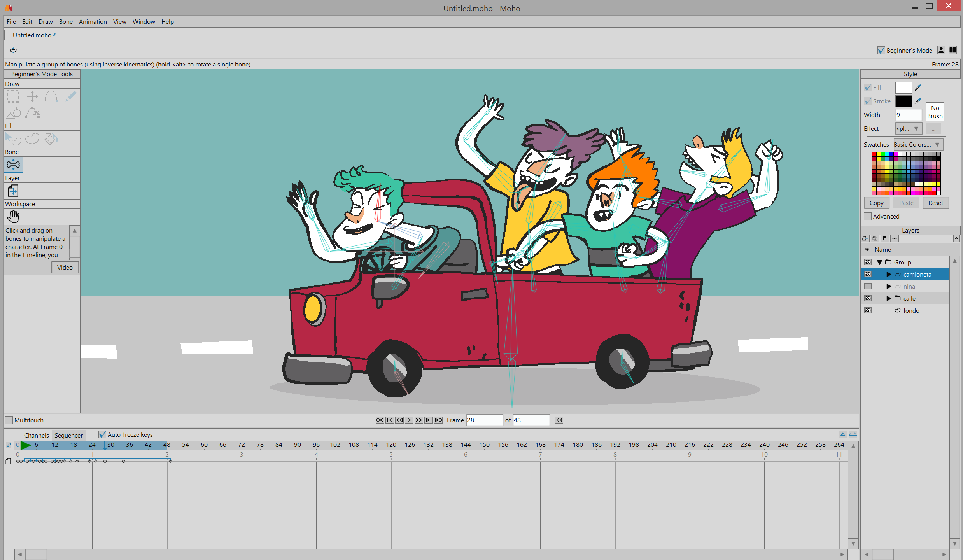This screenshot has height=560, width=963.
Task: Expand the calle folder layer
Action: tap(890, 298)
